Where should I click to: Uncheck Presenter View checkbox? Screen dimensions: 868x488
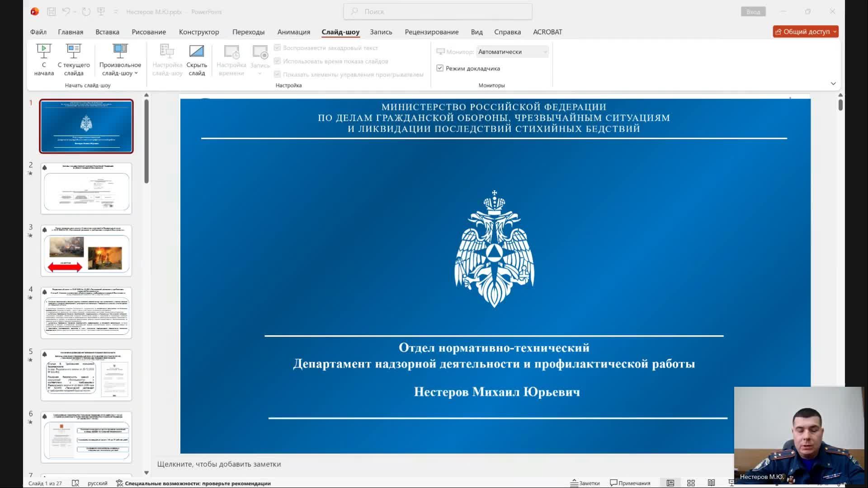(x=440, y=68)
